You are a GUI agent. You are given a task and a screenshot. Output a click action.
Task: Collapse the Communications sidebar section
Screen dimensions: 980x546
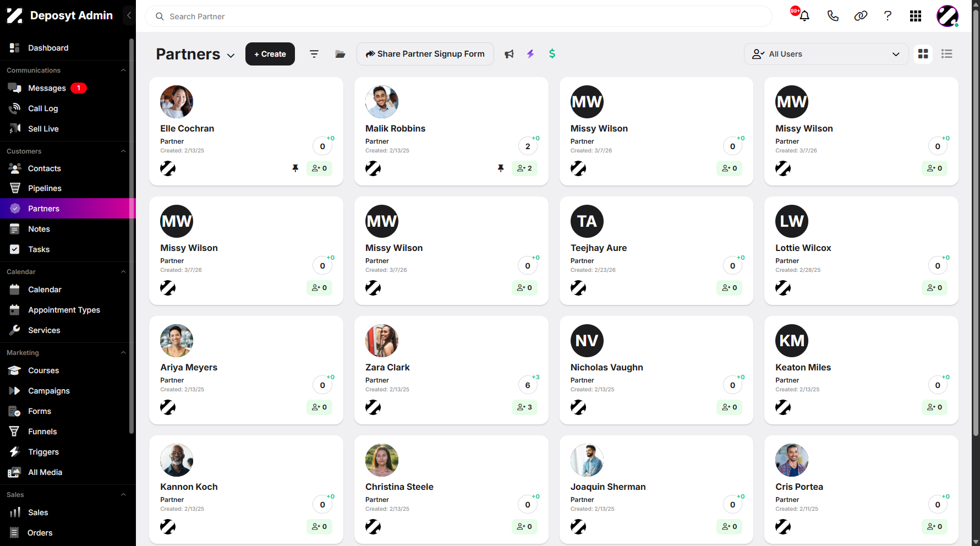(123, 70)
